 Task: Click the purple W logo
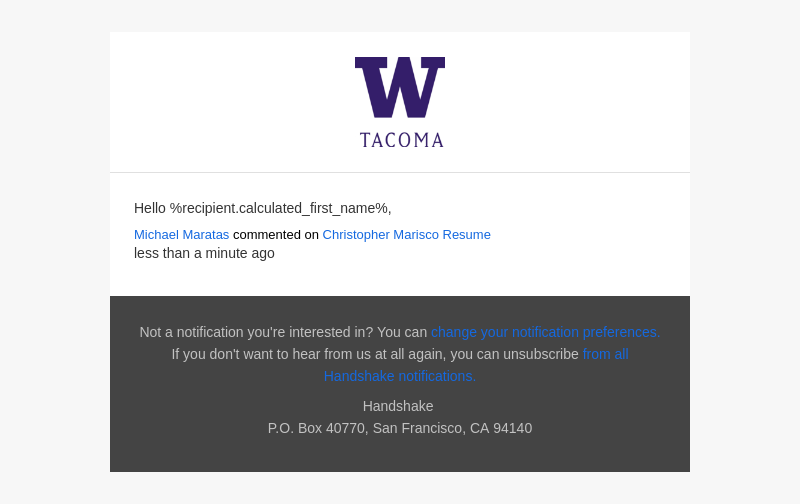pyautogui.click(x=400, y=87)
